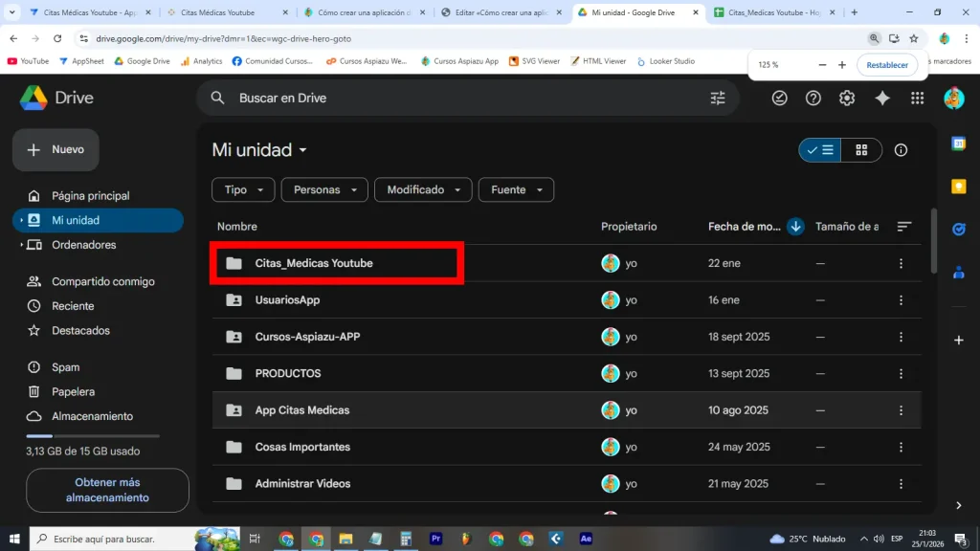Expand the Mi unidad title dropdown

tap(260, 150)
